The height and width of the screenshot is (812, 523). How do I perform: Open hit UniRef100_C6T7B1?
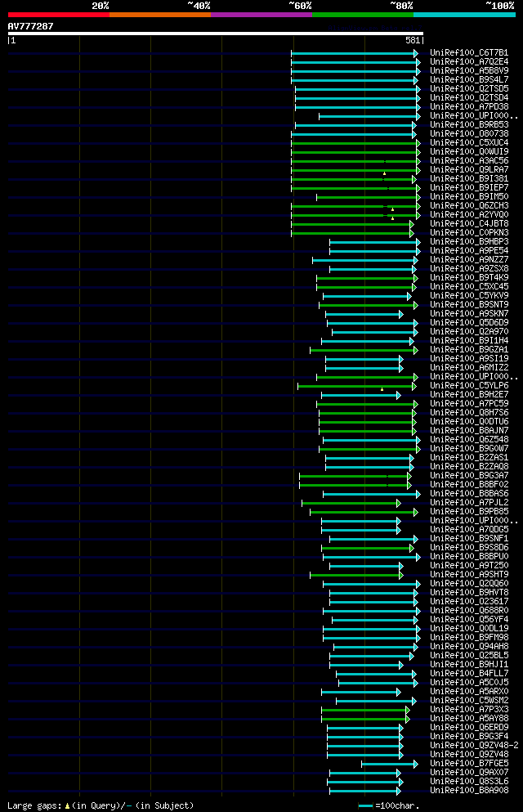tap(469, 53)
